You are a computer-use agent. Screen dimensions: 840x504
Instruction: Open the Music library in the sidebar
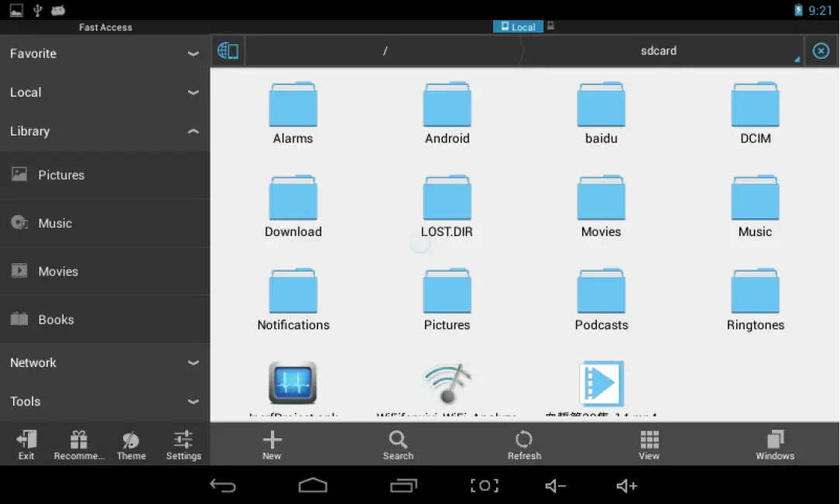tap(56, 223)
